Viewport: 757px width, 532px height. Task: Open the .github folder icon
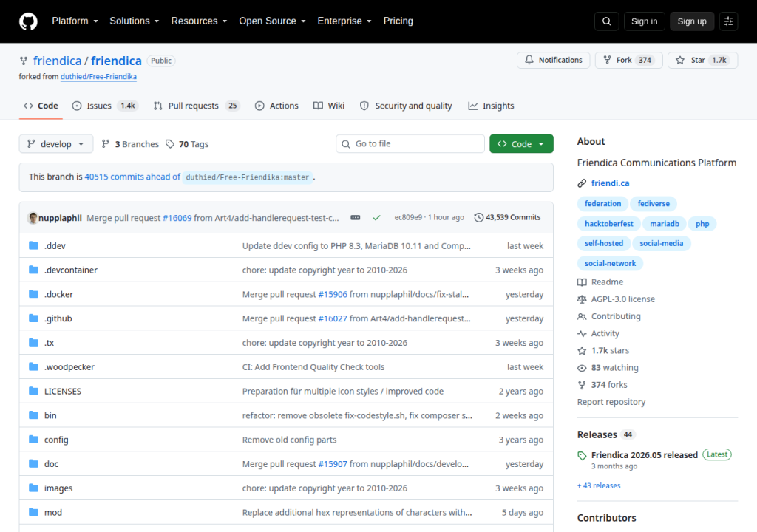(33, 318)
